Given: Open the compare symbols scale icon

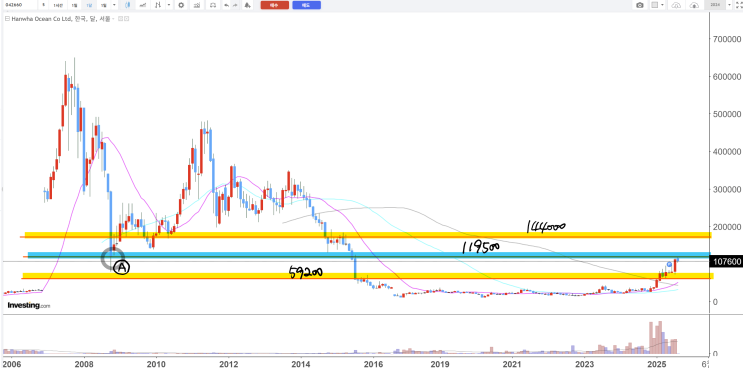Looking at the screenshot, I should 213,5.
